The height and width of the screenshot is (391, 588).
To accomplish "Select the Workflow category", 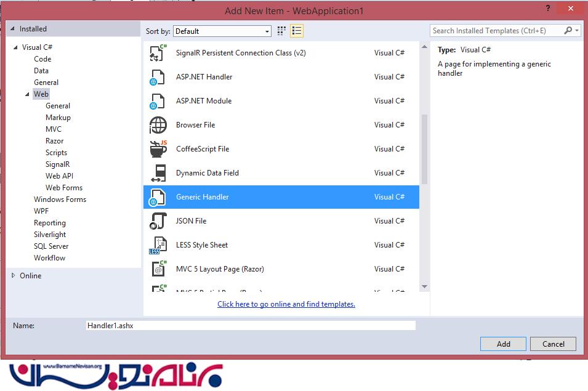I will coord(49,258).
